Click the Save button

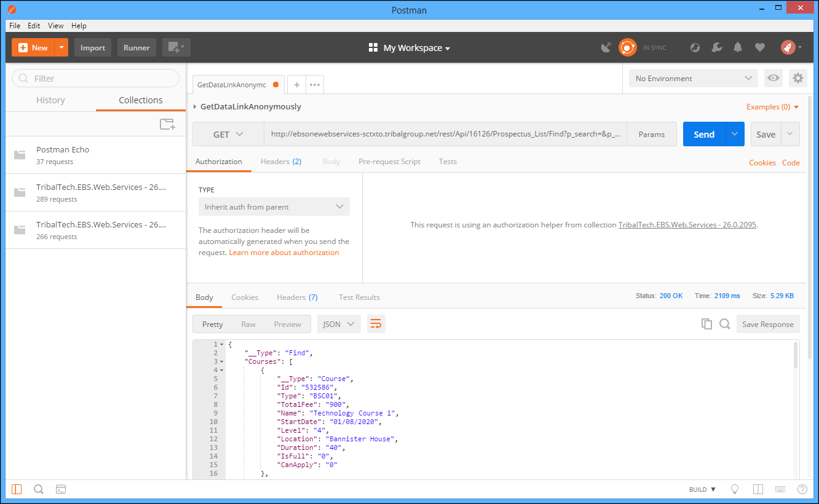(766, 134)
